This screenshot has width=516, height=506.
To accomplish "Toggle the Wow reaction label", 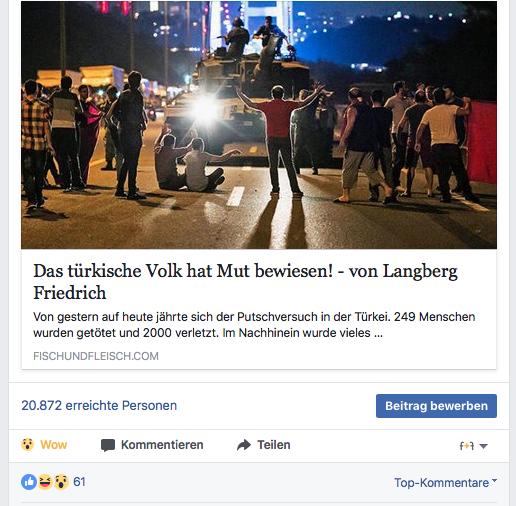I will tap(54, 445).
